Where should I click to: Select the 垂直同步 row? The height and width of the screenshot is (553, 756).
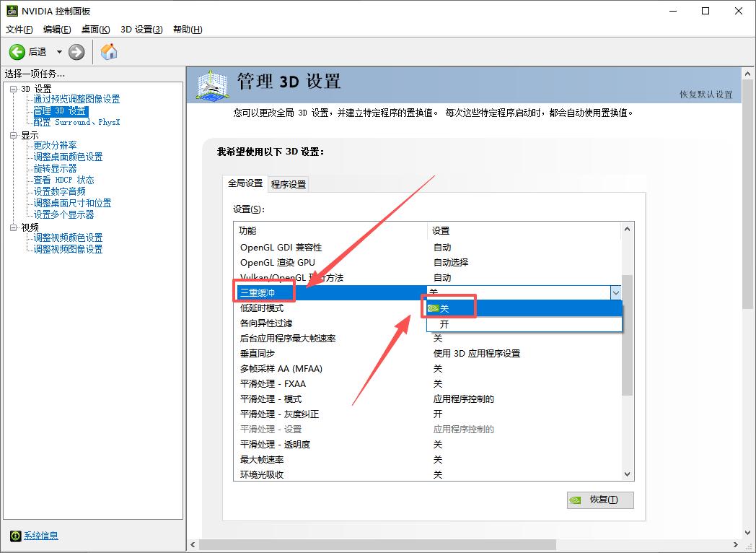428,353
